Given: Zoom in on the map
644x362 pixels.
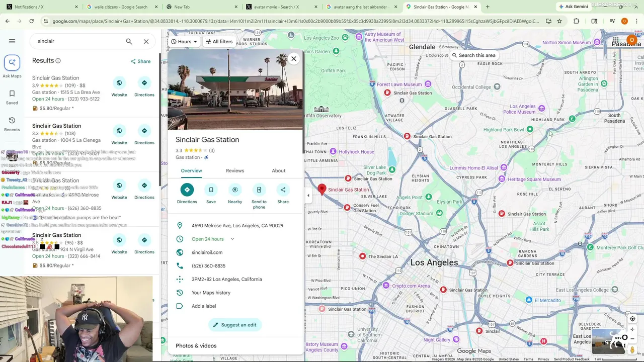Looking at the screenshot, I should tap(632, 329).
